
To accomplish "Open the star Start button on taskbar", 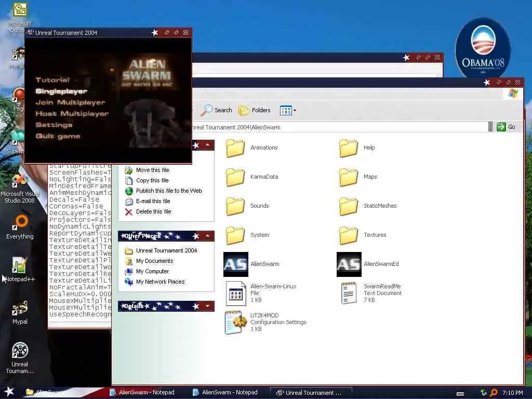I will 9,392.
